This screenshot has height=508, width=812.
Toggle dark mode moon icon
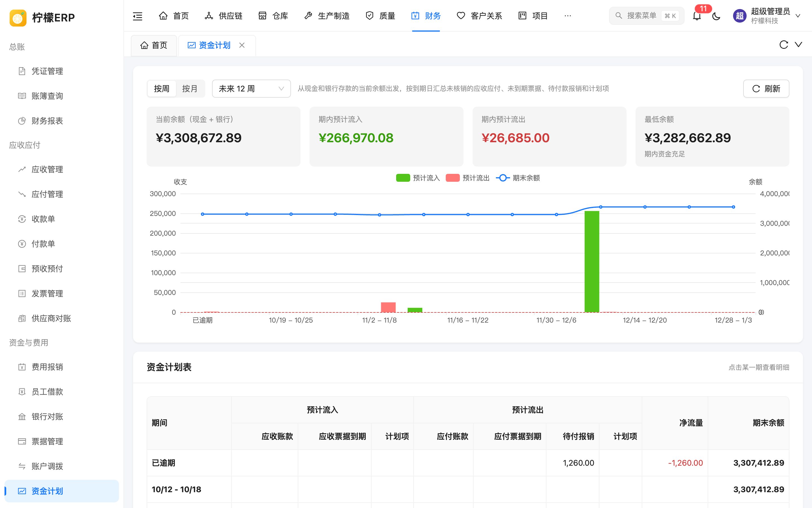pyautogui.click(x=716, y=16)
